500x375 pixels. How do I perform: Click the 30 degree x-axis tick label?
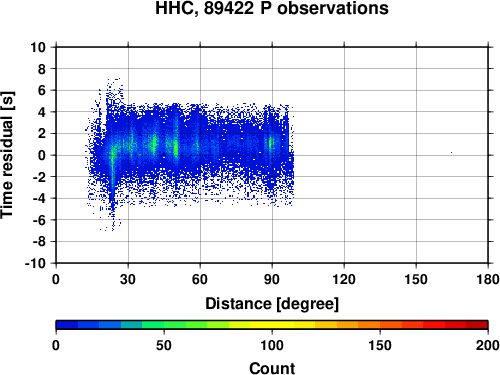coord(128,279)
